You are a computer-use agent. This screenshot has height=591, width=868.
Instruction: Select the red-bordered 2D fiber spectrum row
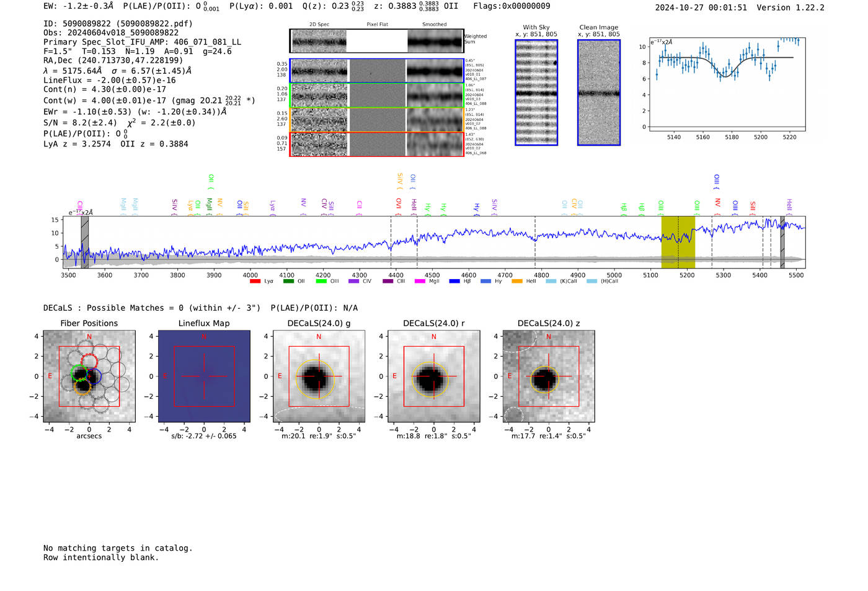click(376, 144)
